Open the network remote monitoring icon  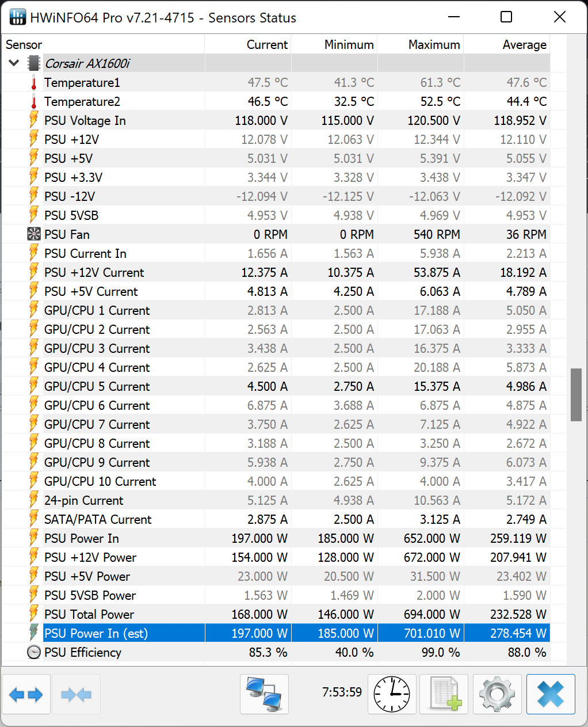point(264,695)
